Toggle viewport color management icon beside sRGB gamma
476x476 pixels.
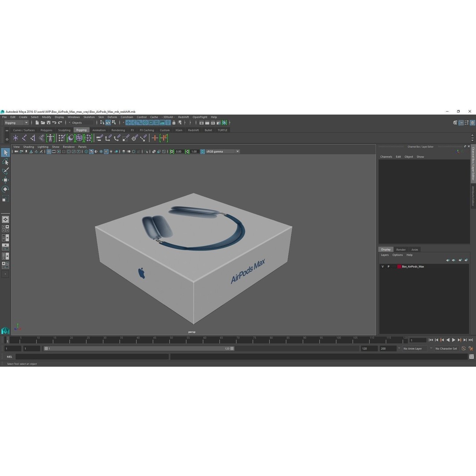(x=202, y=152)
